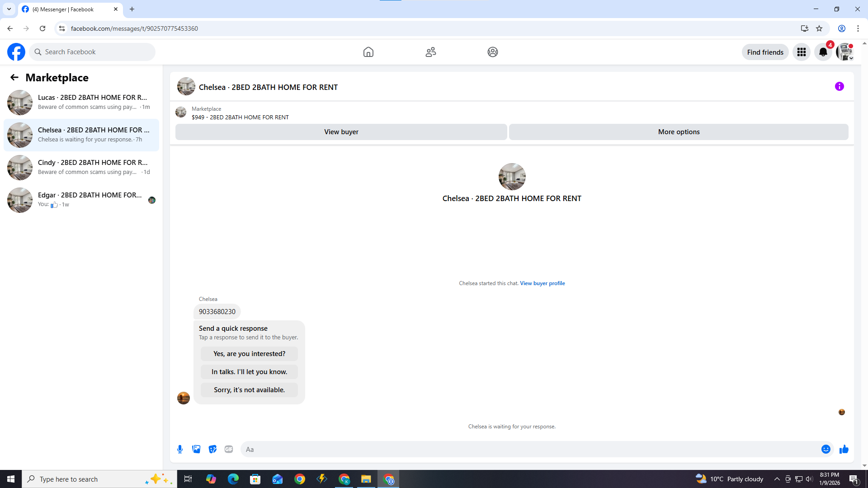Screen dimensions: 868x488
Task: Click the View buyer button
Action: point(341,132)
